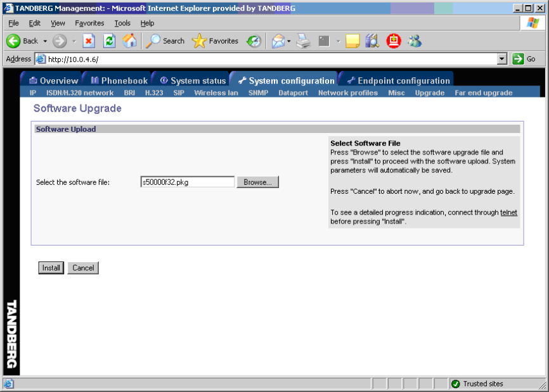Click the status bar page icon
This screenshot has width=549, height=392.
tap(9, 384)
